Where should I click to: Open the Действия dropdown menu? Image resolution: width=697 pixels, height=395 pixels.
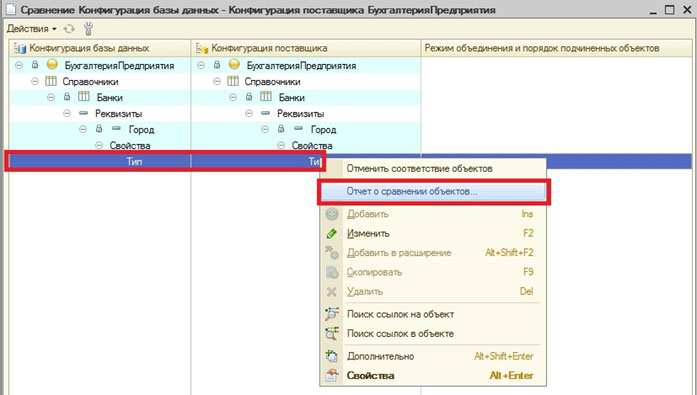32,29
